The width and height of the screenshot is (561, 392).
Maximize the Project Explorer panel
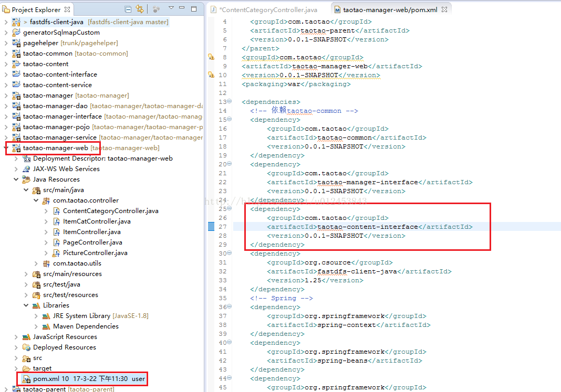pyautogui.click(x=194, y=9)
